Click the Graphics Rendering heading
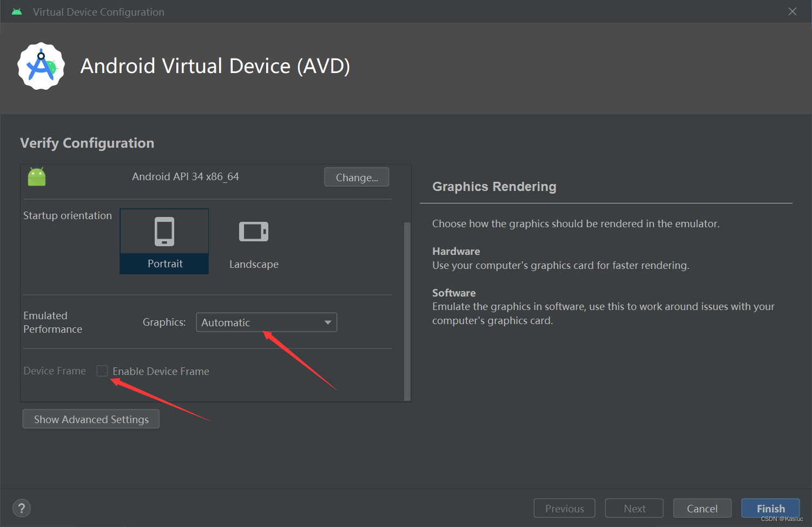Viewport: 812px width, 527px height. coord(494,187)
